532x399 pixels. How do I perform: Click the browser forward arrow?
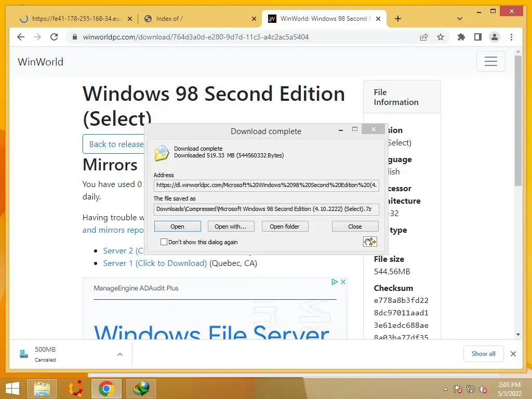coord(37,37)
